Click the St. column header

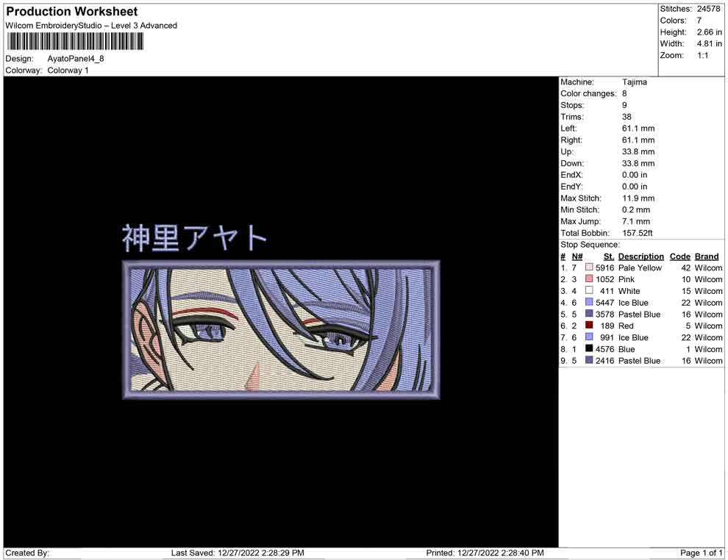click(609, 256)
